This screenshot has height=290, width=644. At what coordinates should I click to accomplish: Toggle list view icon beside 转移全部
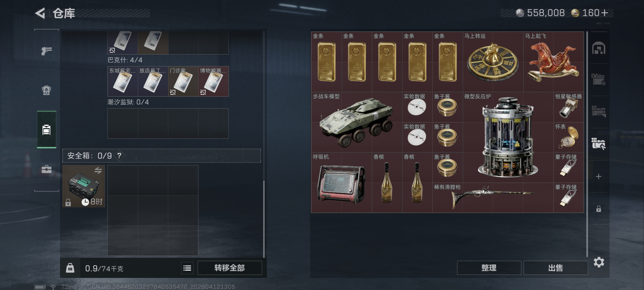tap(187, 268)
